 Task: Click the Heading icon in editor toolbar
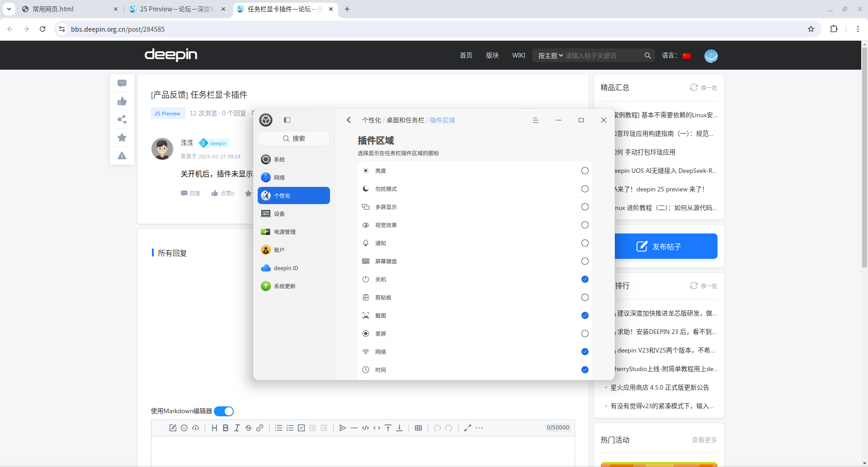(x=214, y=428)
